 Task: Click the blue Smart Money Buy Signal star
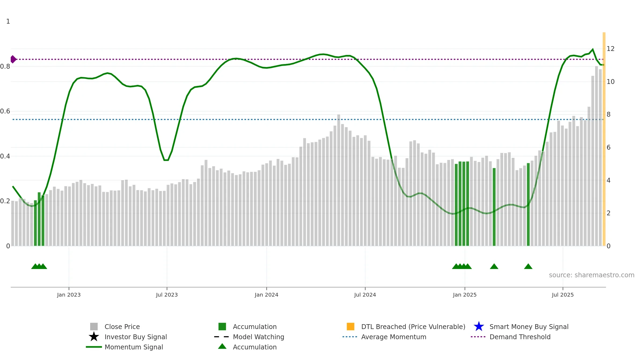click(479, 326)
